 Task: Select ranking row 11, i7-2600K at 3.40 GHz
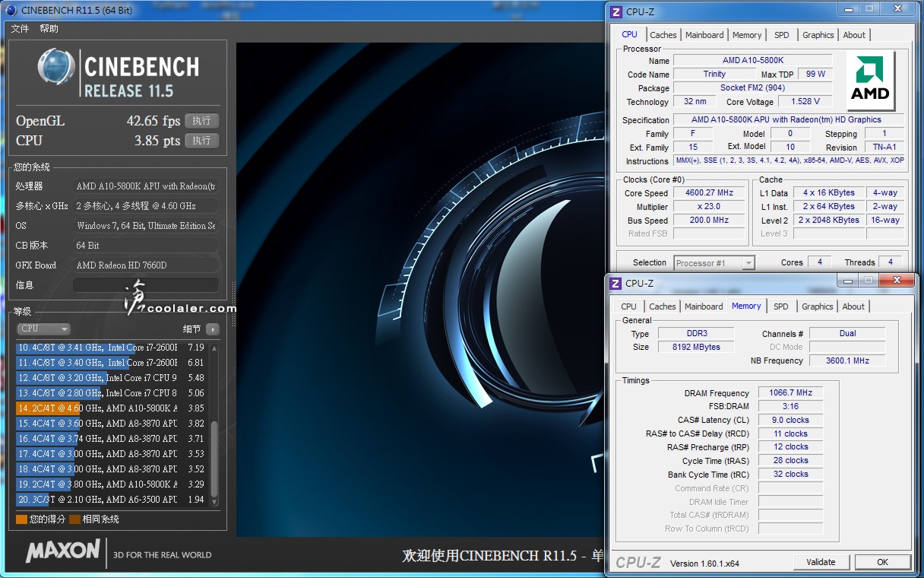(x=111, y=363)
